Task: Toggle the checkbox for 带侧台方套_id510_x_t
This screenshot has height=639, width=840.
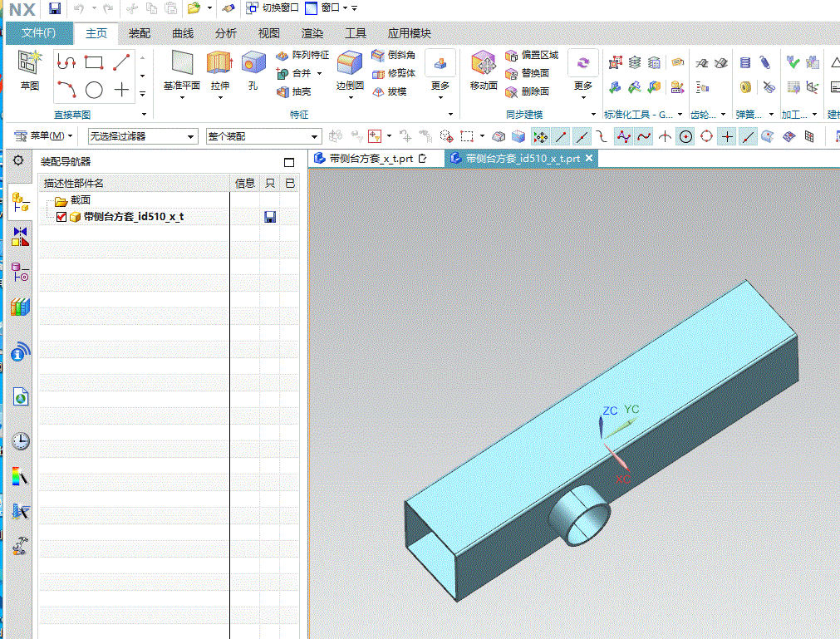Action: 61,217
